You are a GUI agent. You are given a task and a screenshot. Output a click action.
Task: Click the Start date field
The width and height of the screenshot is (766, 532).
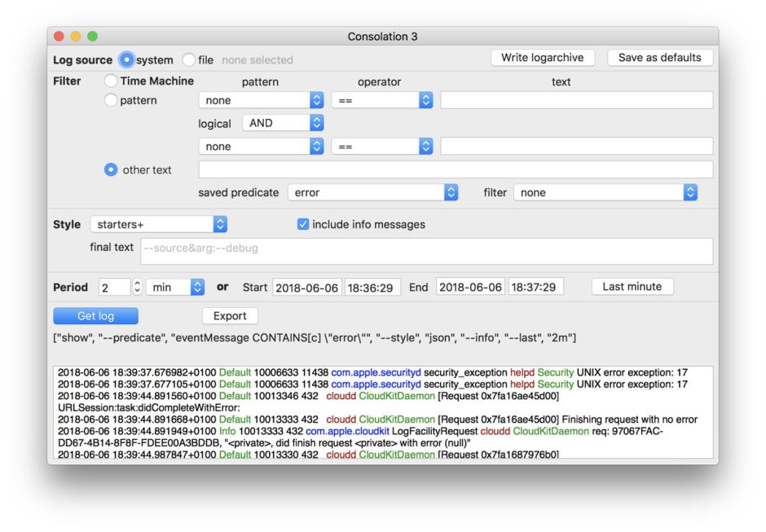[x=306, y=288]
